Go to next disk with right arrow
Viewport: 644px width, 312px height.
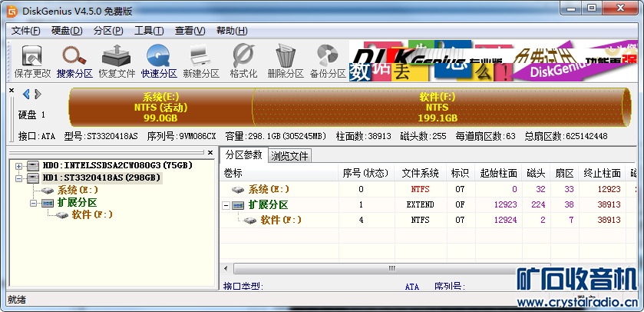pyautogui.click(x=38, y=94)
